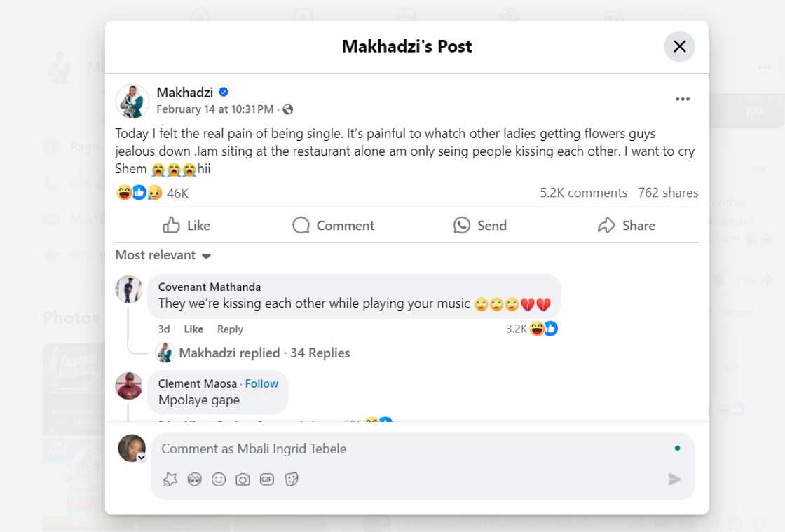Screen dimensions: 785x532
Task: Like Makhadzi's post
Action: (186, 225)
